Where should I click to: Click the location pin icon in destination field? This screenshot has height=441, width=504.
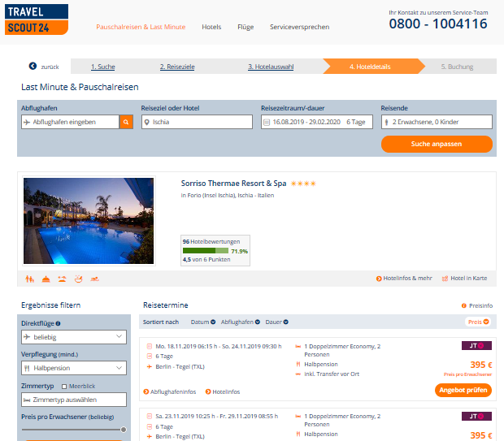147,122
